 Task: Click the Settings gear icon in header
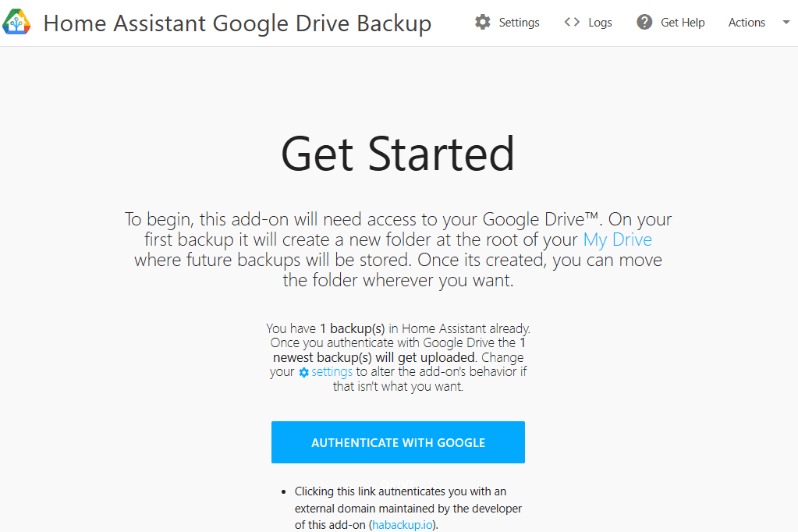[482, 22]
